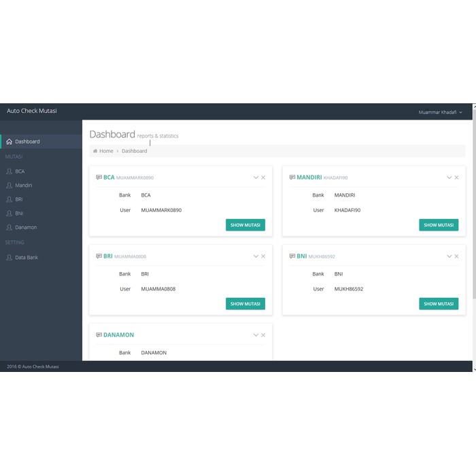Collapse the BCA panel chevron
The image size is (476, 476).
(x=256, y=177)
